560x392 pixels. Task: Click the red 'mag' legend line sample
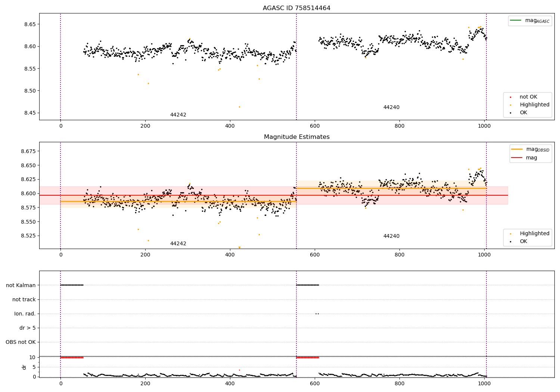[517, 158]
